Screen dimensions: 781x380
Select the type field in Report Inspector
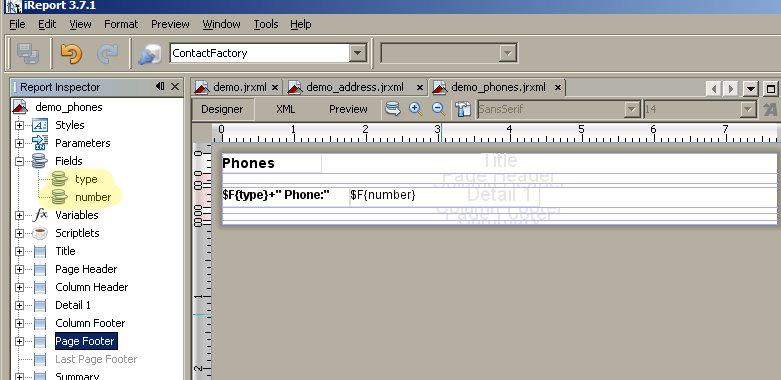(86, 179)
